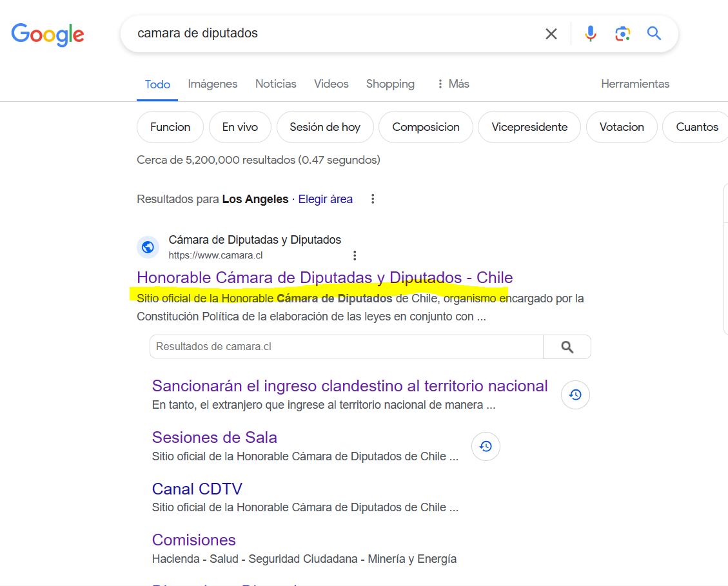Open Google Lens image search icon

tap(623, 34)
